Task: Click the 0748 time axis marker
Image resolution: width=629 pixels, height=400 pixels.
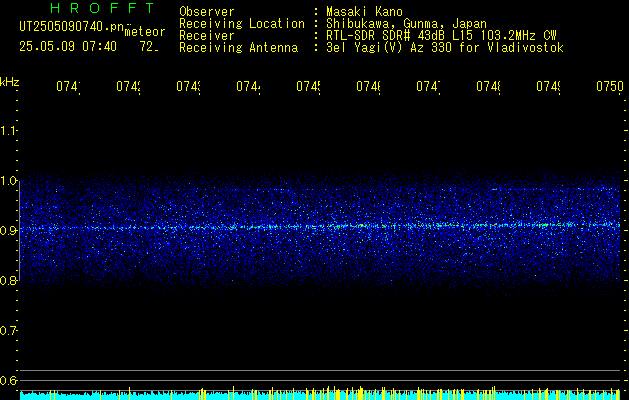Action: 489,87
